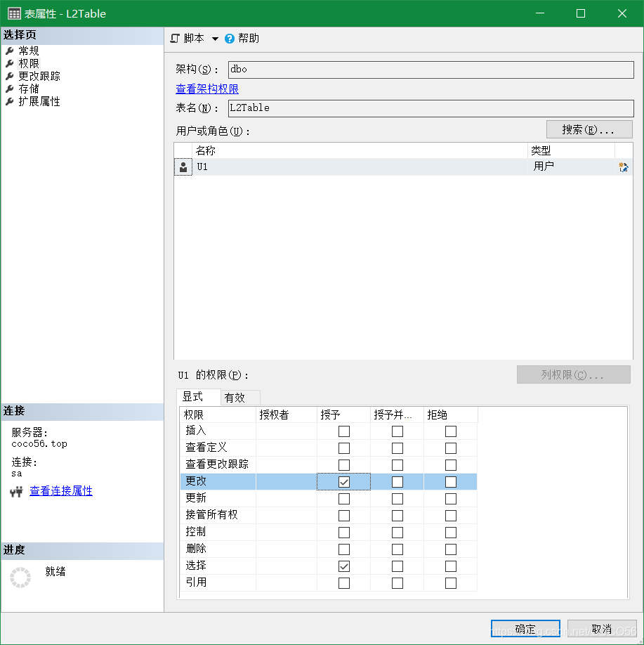Click the 权限 column header
644x645 pixels.
[x=218, y=415]
